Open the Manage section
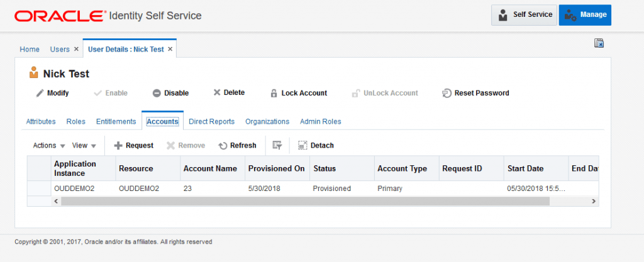 coord(585,15)
